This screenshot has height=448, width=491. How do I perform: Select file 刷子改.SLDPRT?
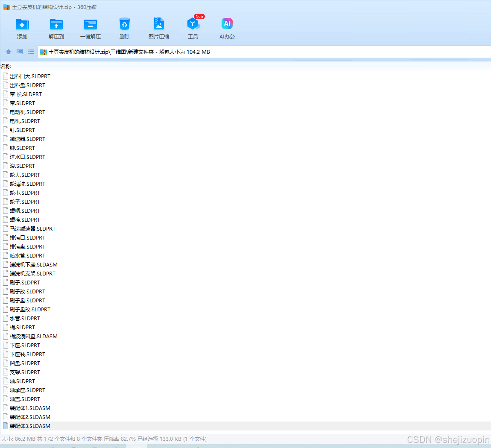pyautogui.click(x=27, y=292)
